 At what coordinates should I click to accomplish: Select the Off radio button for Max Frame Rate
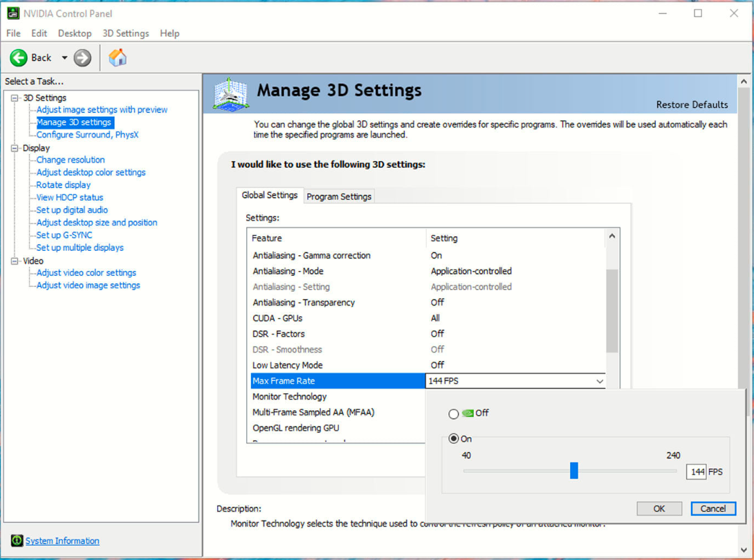pyautogui.click(x=454, y=414)
